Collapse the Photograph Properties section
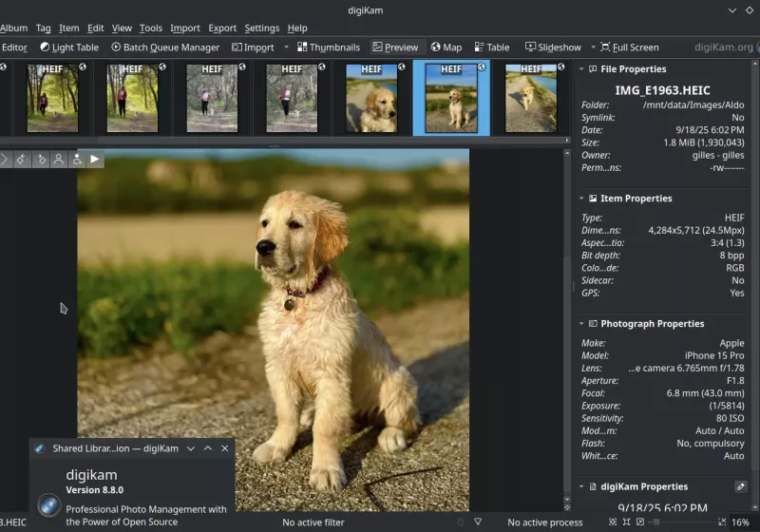This screenshot has width=760, height=532. click(x=581, y=324)
